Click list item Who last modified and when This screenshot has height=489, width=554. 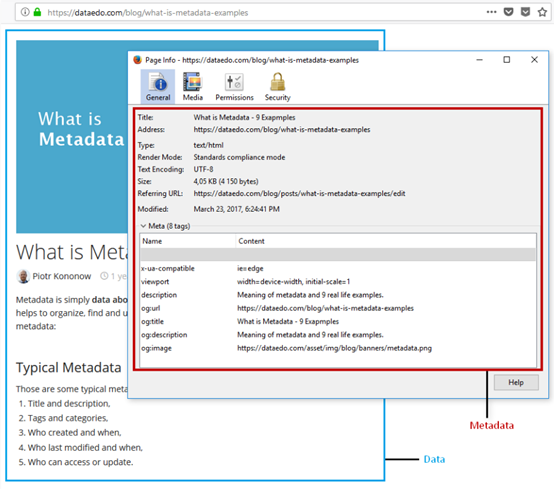[85, 448]
